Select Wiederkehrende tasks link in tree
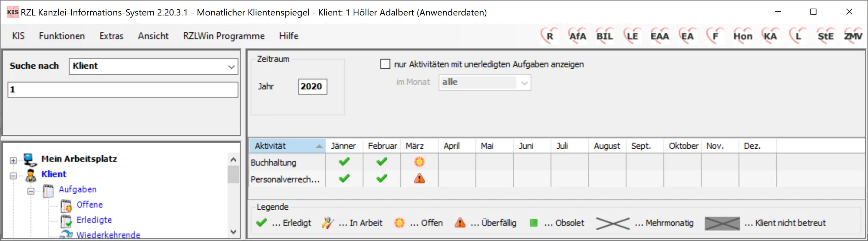Viewport: 868px width, 241px height. click(x=108, y=235)
